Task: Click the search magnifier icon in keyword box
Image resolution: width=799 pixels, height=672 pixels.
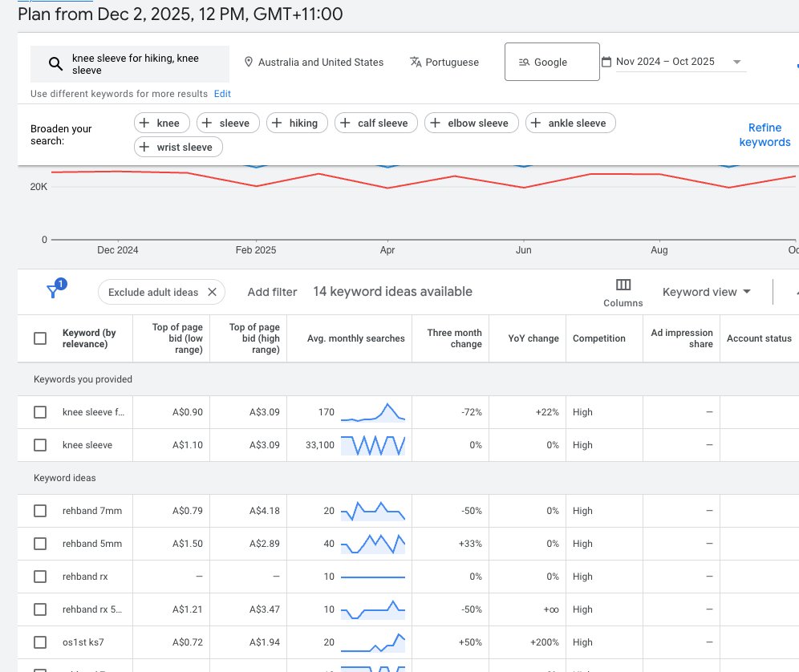Action: [55, 63]
